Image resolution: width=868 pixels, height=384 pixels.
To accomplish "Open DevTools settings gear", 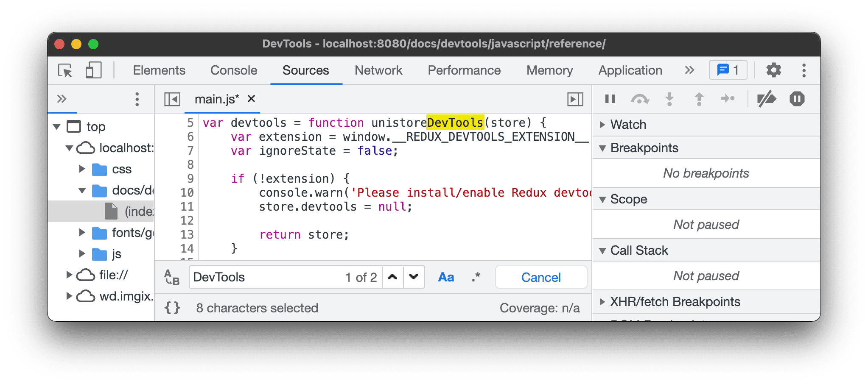I will click(x=773, y=70).
